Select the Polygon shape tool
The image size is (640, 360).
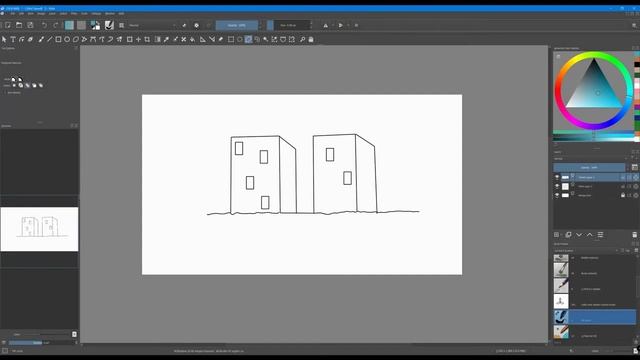(x=76, y=39)
